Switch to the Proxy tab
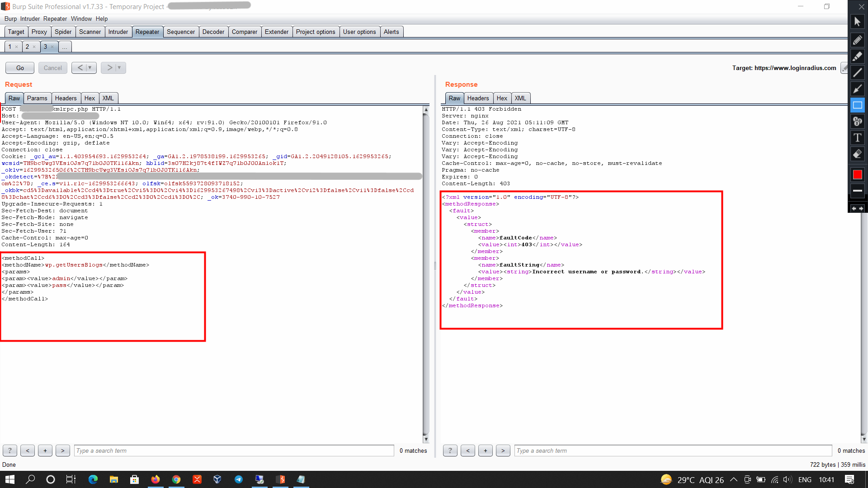 (39, 32)
